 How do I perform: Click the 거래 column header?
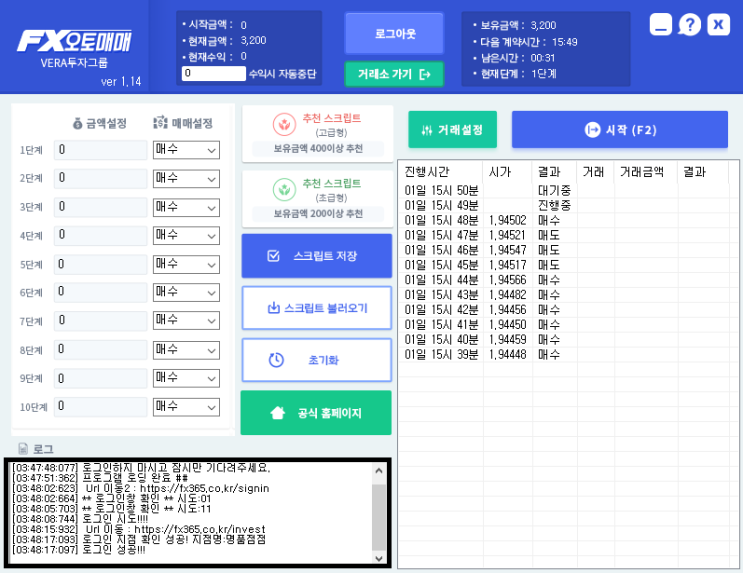595,172
